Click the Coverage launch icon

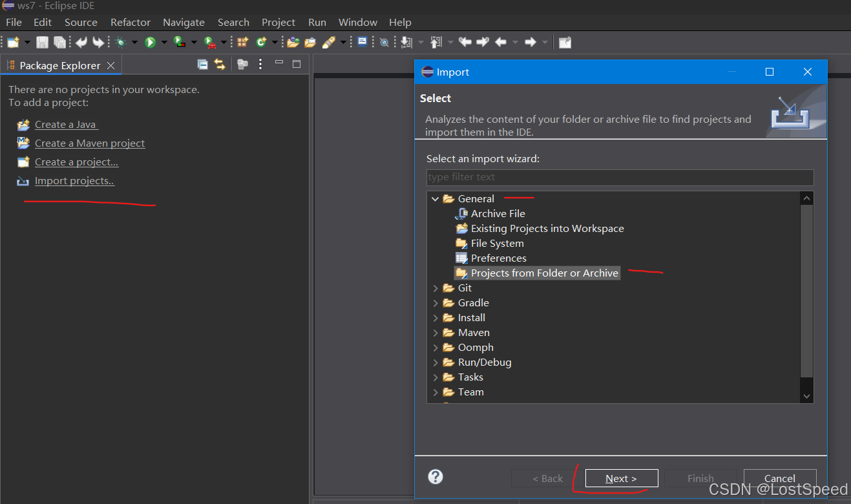tap(179, 42)
